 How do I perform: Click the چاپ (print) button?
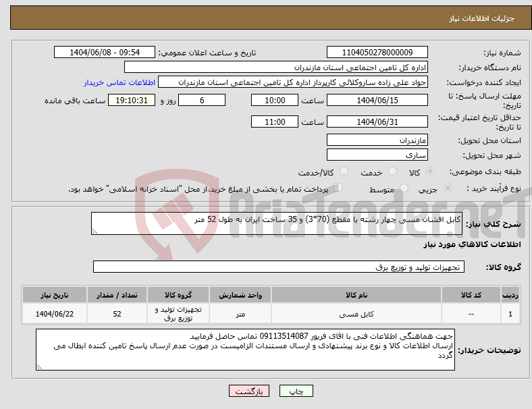(296, 391)
